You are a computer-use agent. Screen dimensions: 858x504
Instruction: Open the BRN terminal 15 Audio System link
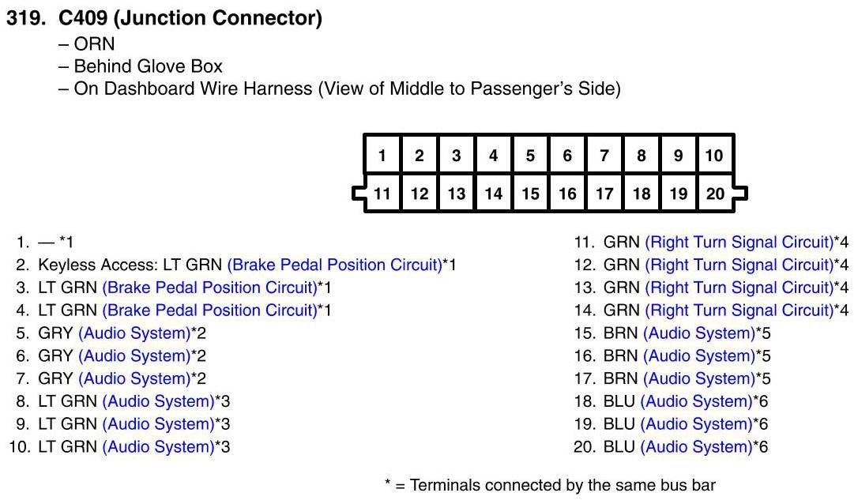click(699, 333)
